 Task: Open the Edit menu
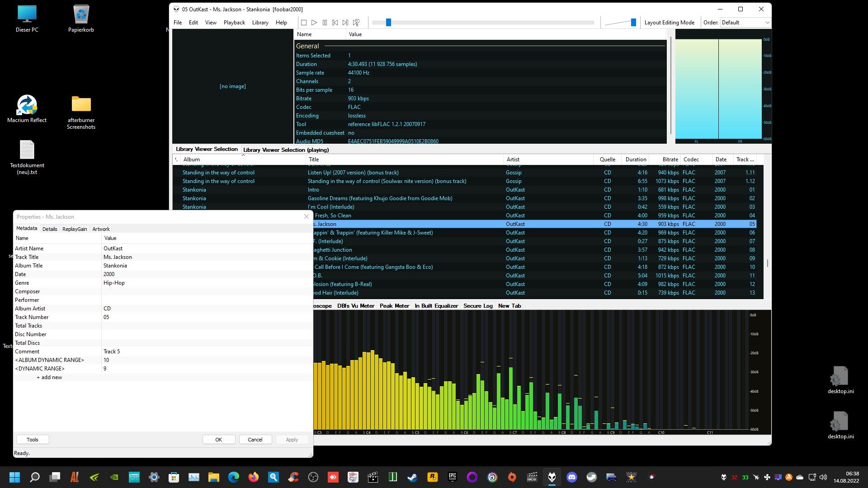click(x=193, y=23)
